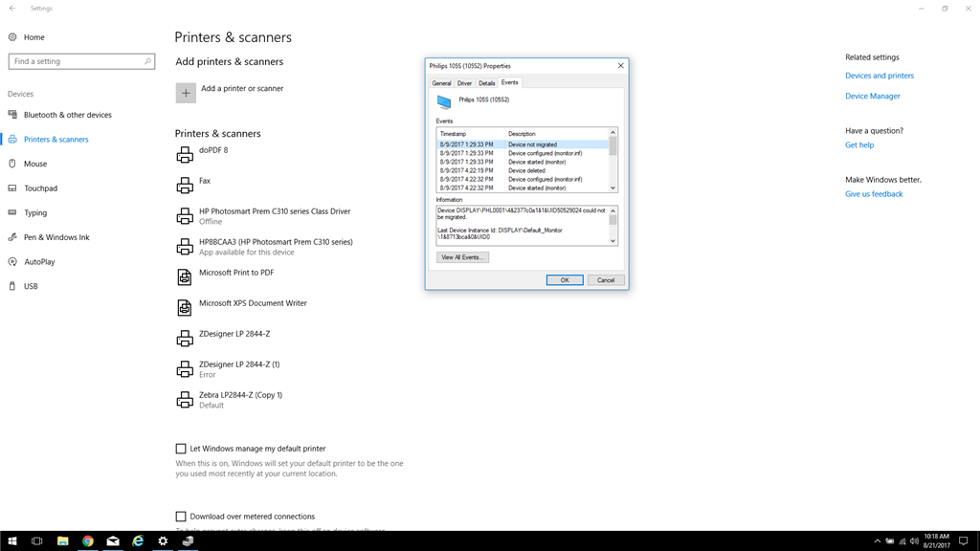Select the doPDF 8 printer icon
Viewport: 980px width, 551px height.
(x=185, y=155)
